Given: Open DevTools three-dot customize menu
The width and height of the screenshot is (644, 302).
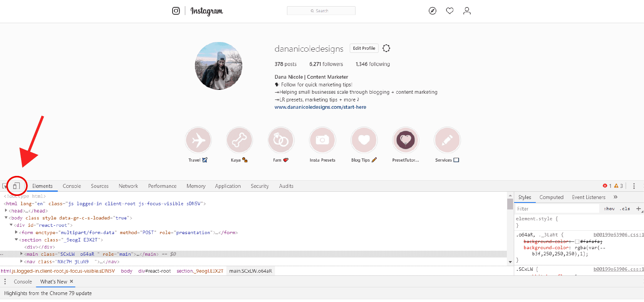Looking at the screenshot, I should pos(634,186).
